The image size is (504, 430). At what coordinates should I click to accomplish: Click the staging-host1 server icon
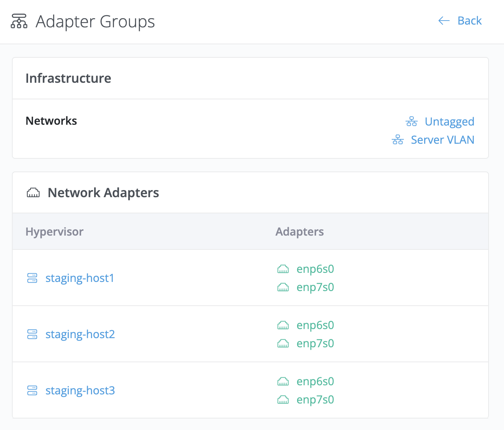[x=32, y=278]
